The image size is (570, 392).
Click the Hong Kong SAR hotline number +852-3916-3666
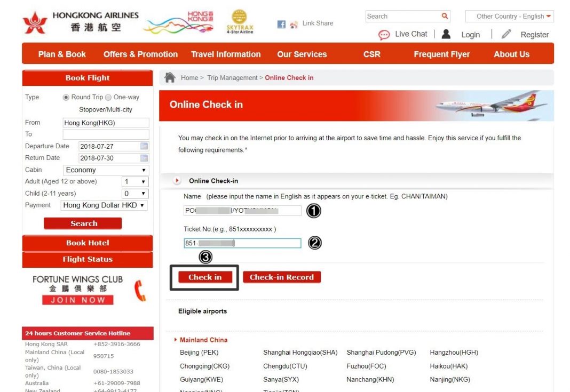117,344
